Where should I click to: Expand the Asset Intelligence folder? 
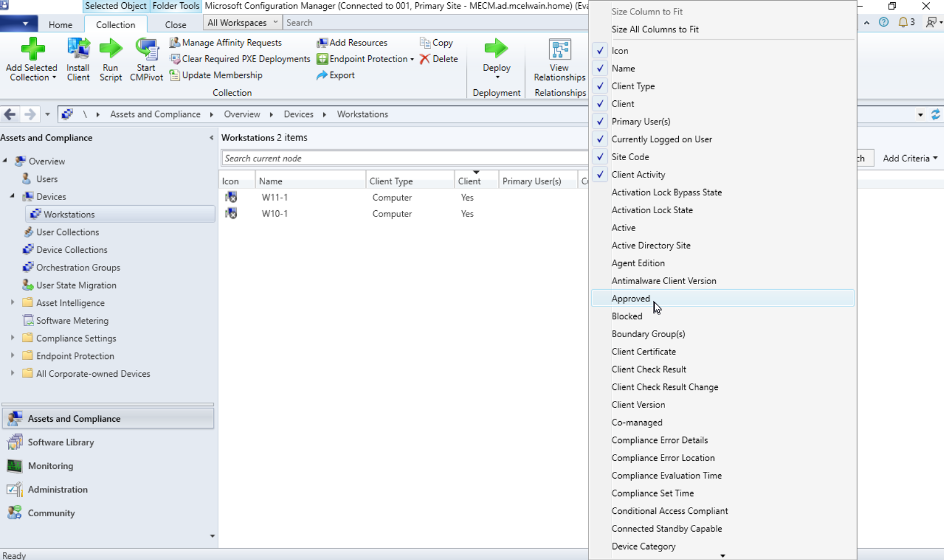coord(13,302)
